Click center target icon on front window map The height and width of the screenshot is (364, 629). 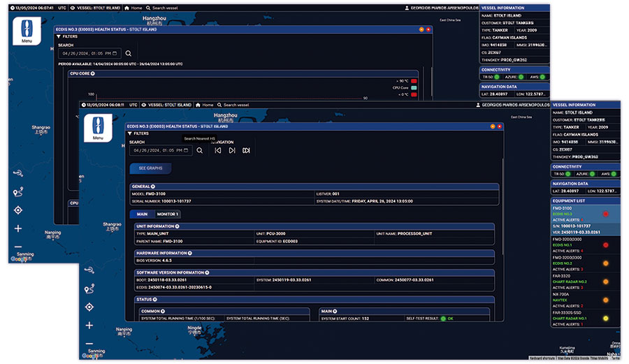(x=89, y=307)
